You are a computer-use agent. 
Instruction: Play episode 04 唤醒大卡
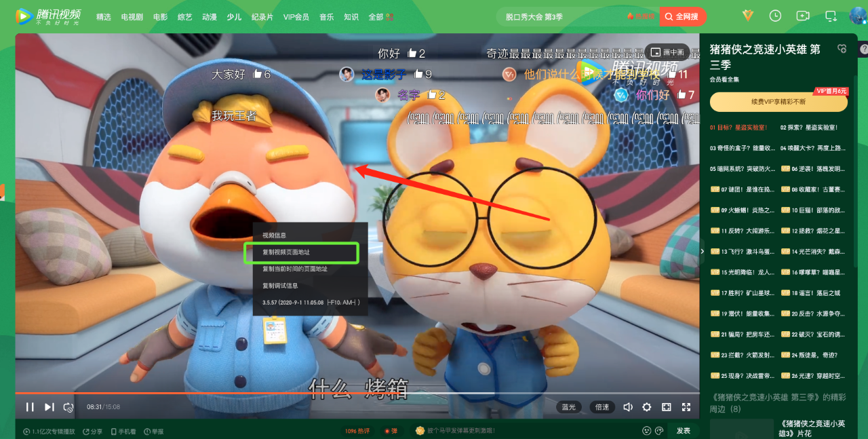pyautogui.click(x=813, y=148)
